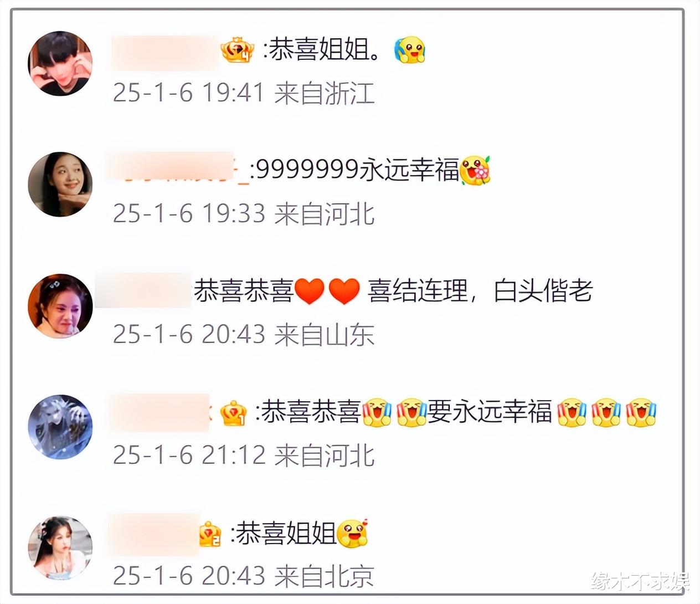The height and width of the screenshot is (604, 700).
Task: Click the flower emoji after 永远幸福
Action: coord(476,171)
